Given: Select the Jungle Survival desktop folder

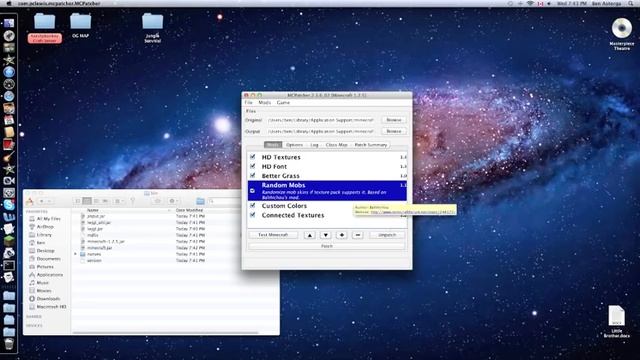Looking at the screenshot, I should [x=152, y=28].
